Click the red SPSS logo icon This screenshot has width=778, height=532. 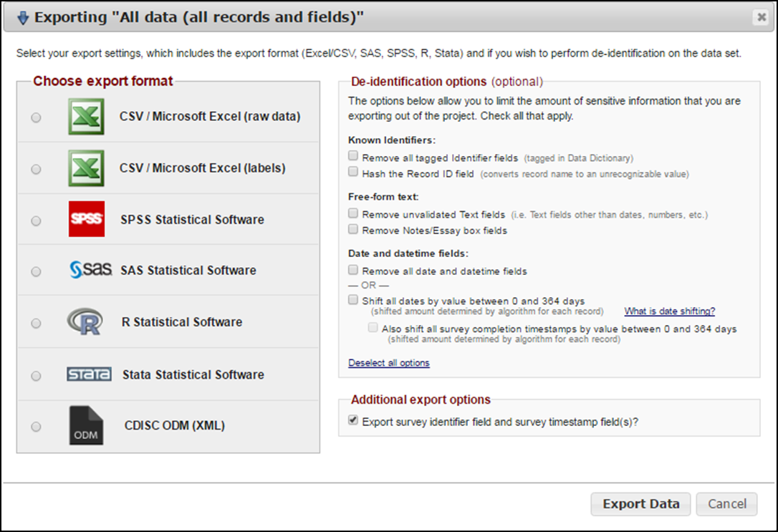(x=87, y=220)
